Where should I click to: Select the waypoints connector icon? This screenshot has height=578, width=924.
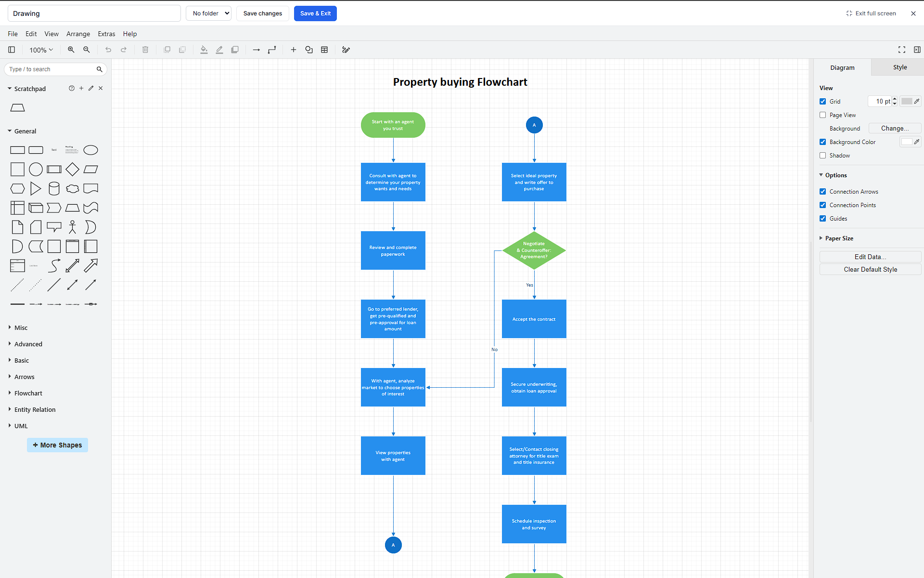[272, 50]
